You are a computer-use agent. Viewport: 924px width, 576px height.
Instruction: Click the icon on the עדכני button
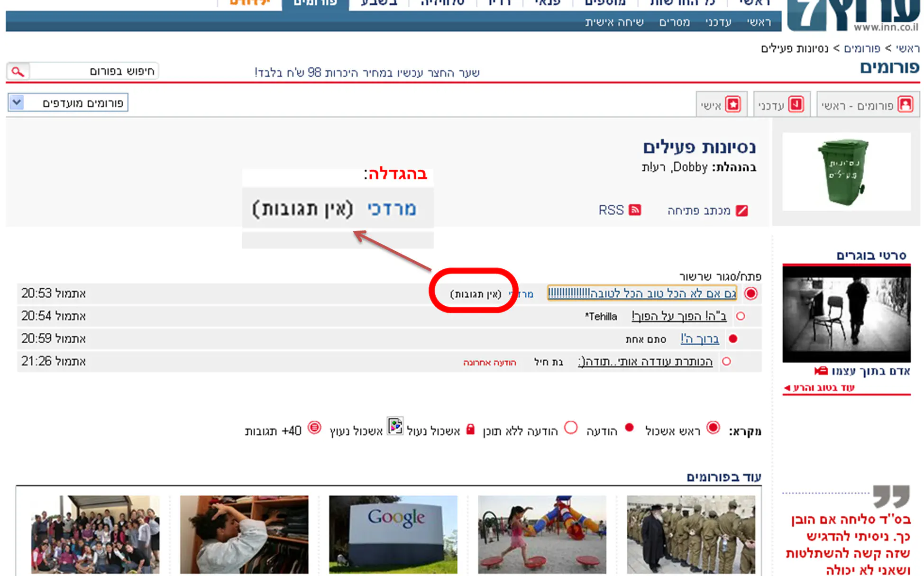tap(796, 104)
